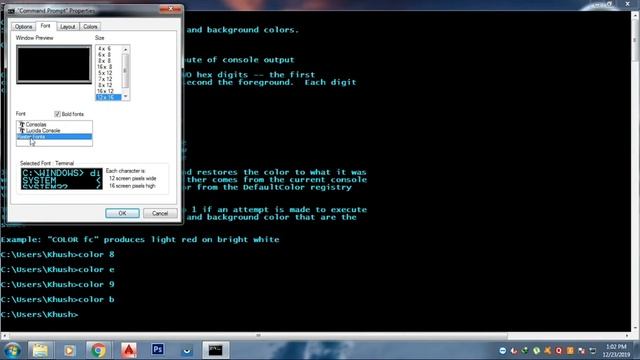Viewport: 640px width, 360px height.
Task: Toggle the Bold fonts checkbox
Action: (x=57, y=114)
